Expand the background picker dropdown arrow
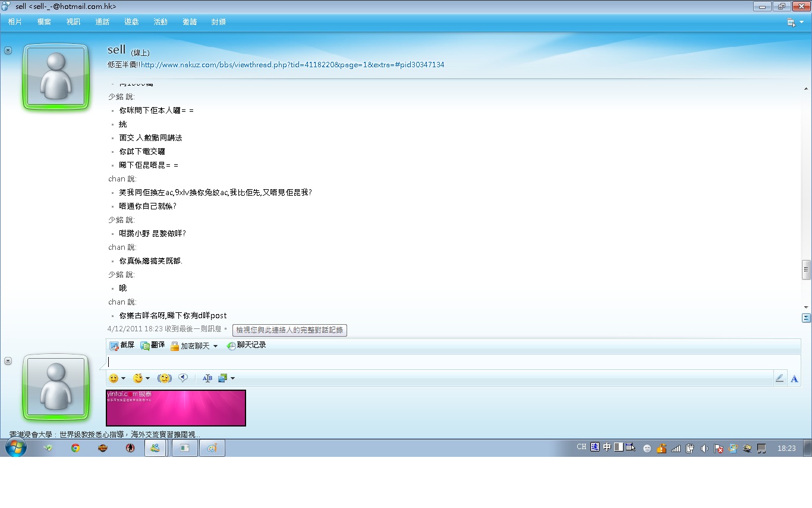Viewport: 812px width, 508px height. 232,378
